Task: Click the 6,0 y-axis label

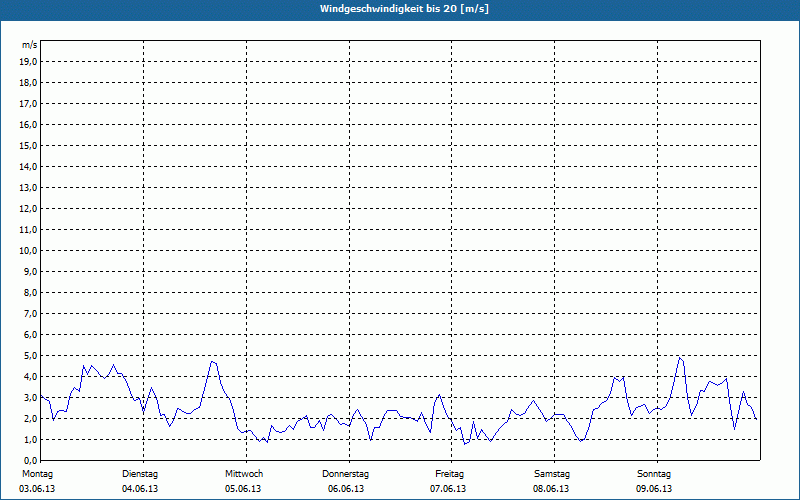Action: [x=31, y=335]
